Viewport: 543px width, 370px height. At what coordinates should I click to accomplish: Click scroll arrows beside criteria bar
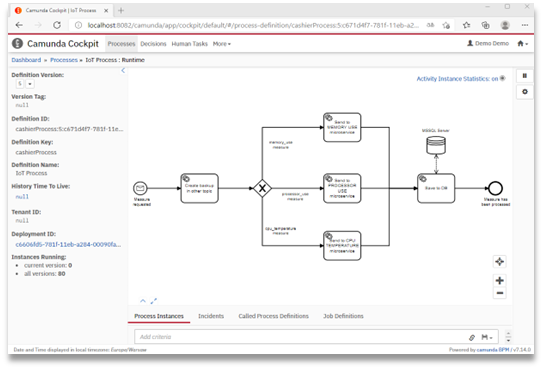[x=508, y=337]
